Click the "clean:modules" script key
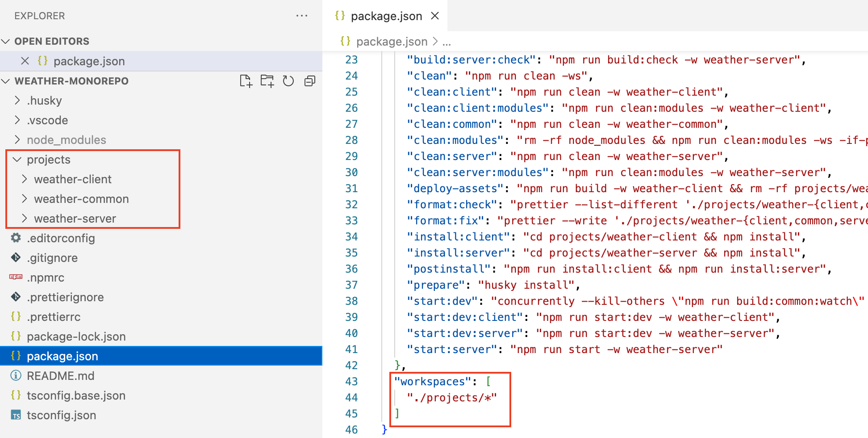 point(455,140)
